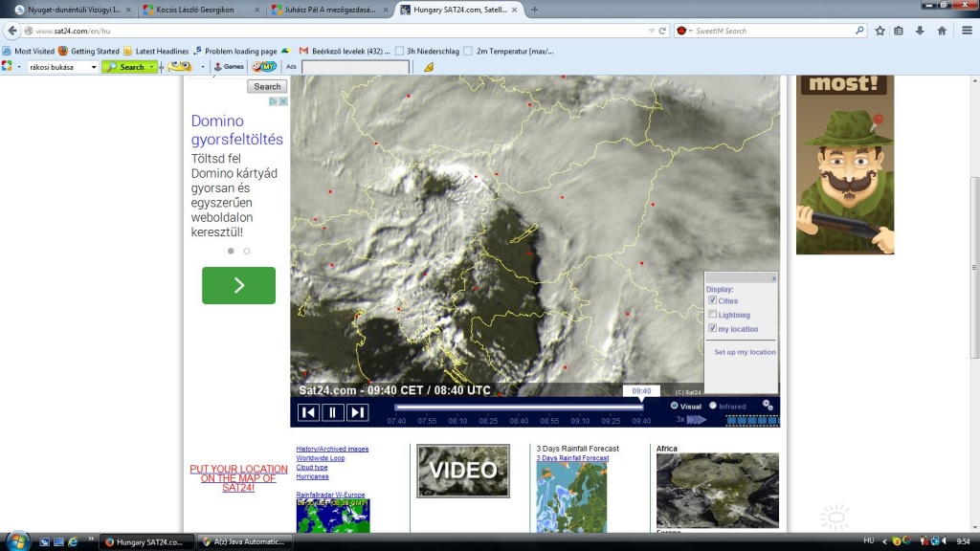Open Firefox downloads arrow icon

(x=920, y=31)
